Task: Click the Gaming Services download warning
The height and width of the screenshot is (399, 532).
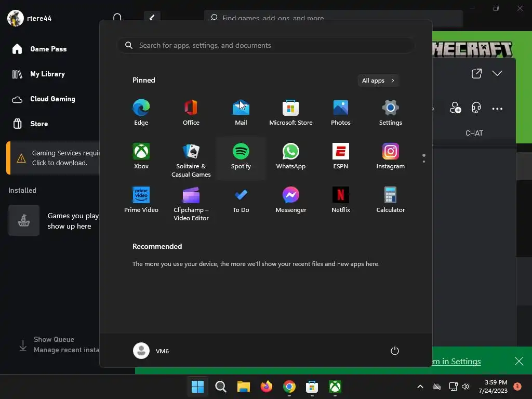Action: pos(54,158)
